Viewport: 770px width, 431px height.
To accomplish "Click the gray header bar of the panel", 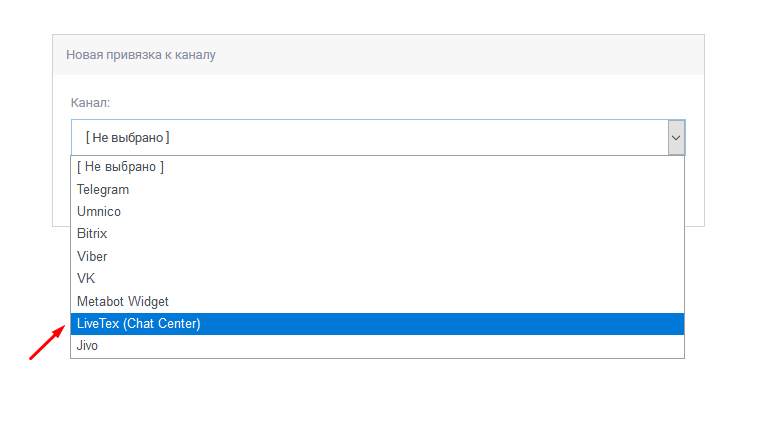I will (x=378, y=54).
